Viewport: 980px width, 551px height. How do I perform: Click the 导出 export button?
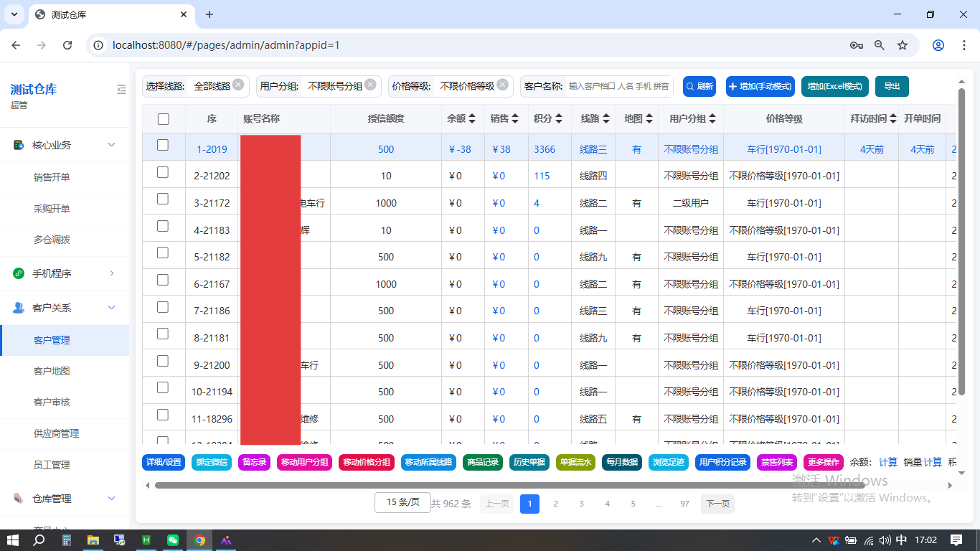[892, 86]
